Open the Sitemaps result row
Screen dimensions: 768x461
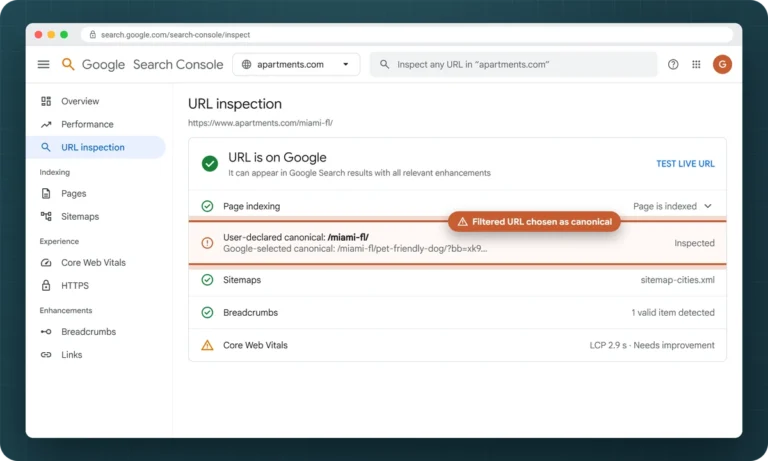[x=457, y=280]
